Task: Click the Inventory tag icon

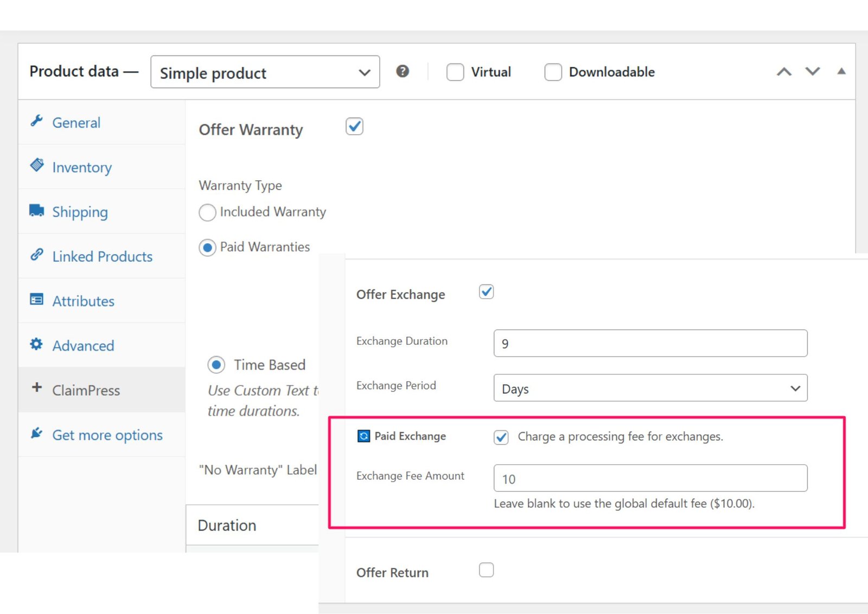Action: click(x=36, y=167)
